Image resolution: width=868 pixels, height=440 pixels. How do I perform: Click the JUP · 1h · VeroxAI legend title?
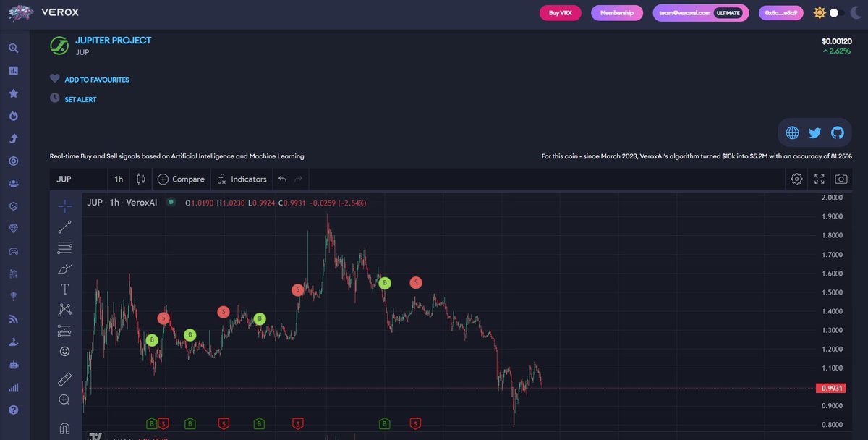122,203
